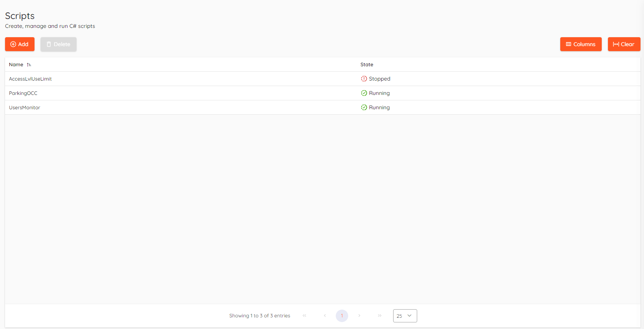Open the AccessLvlUseLimit script row
This screenshot has width=644, height=329.
323,79
